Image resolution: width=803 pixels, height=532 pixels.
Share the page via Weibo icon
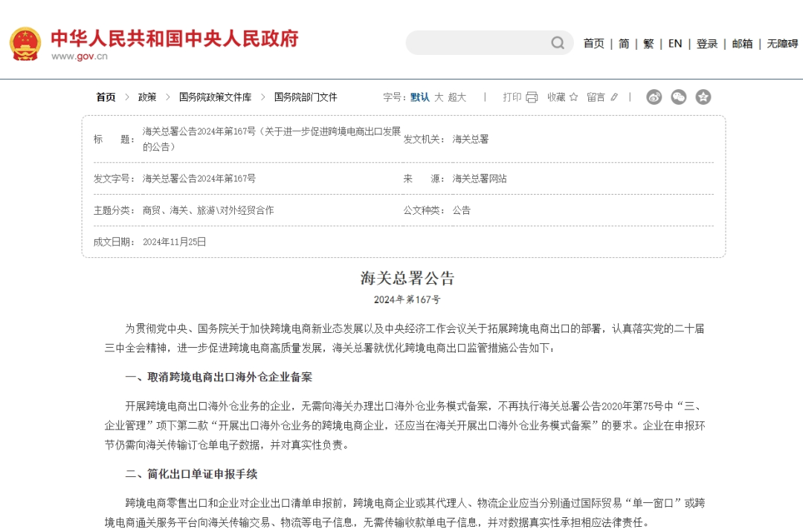[x=654, y=97]
